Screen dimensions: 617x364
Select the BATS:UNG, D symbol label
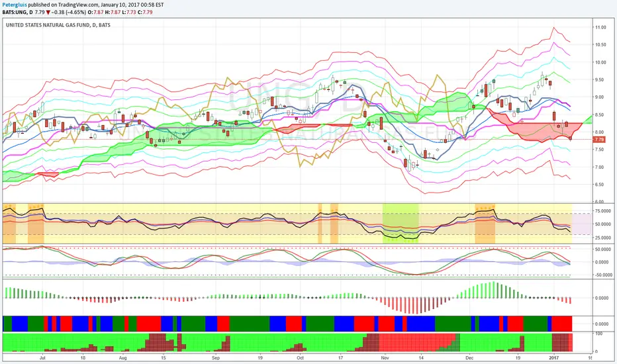coord(17,12)
